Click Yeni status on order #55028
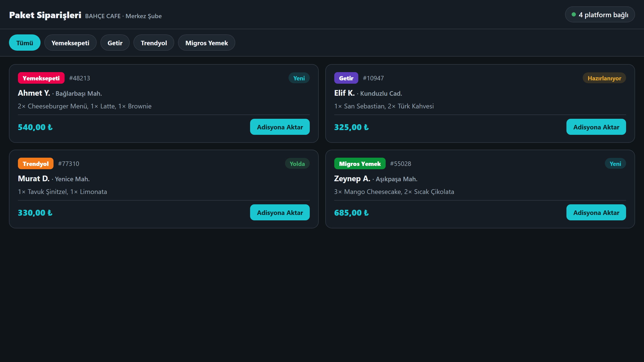 [615, 164]
